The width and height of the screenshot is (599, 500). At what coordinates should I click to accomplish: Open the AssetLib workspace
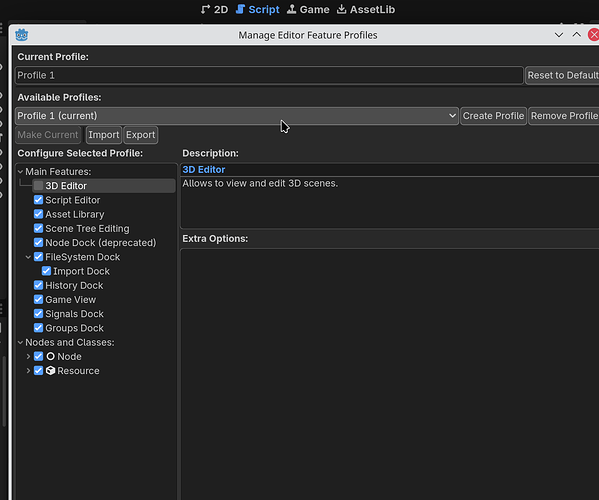(x=366, y=9)
